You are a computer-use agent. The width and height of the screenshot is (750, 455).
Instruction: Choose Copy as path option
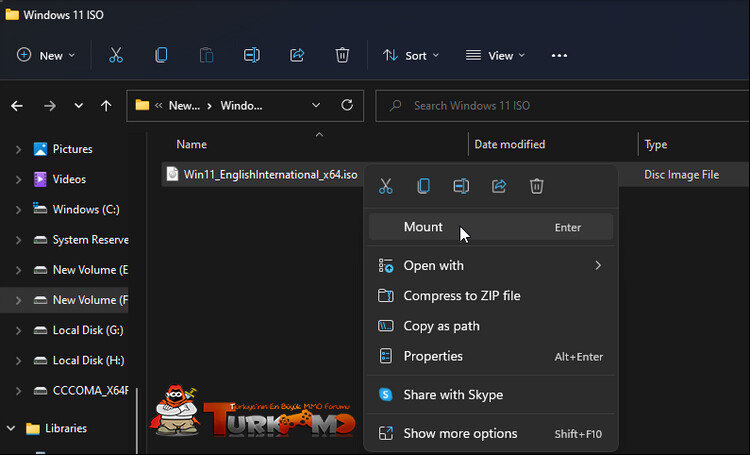click(x=491, y=326)
